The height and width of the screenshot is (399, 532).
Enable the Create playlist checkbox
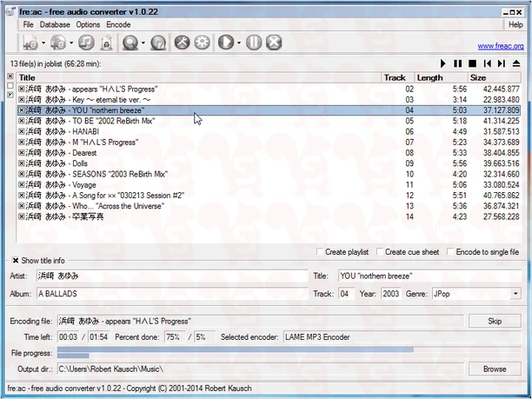(x=320, y=252)
